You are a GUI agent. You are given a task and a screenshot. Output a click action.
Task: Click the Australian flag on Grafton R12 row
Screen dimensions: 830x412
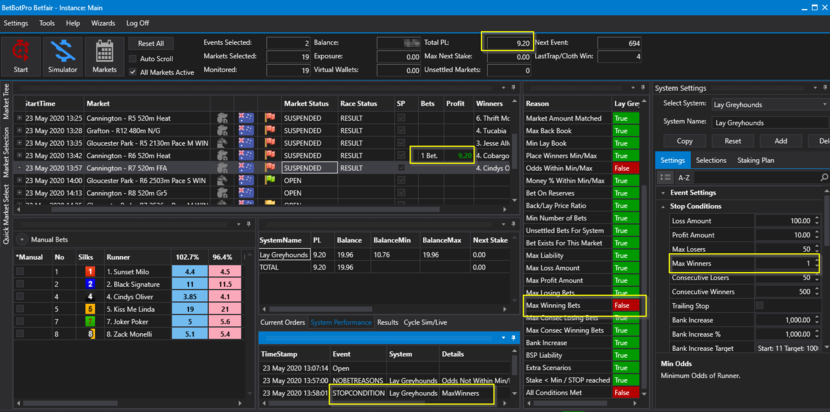[x=247, y=130]
